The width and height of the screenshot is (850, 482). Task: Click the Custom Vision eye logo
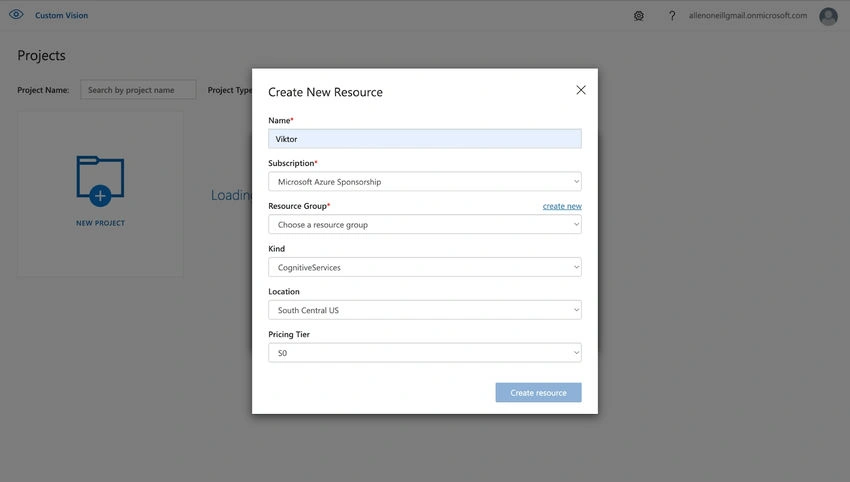point(16,15)
